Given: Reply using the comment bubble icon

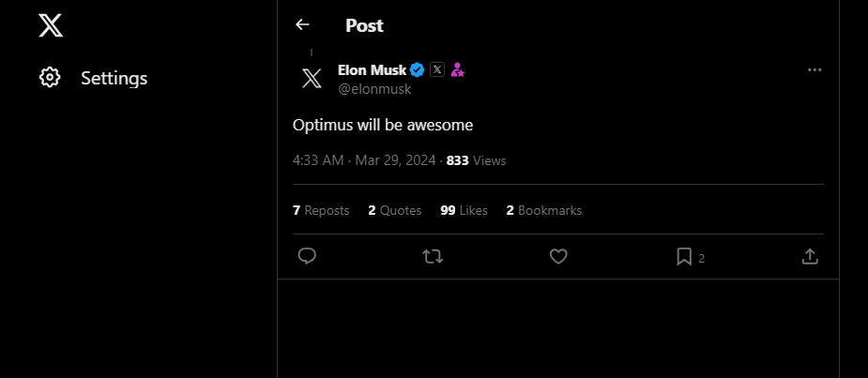Looking at the screenshot, I should (306, 256).
